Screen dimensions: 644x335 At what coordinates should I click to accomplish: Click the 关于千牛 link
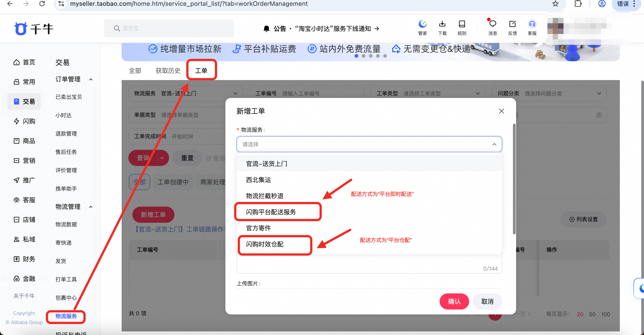coord(24,296)
